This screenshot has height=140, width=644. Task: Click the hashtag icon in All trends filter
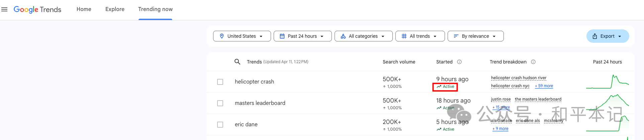click(404, 36)
